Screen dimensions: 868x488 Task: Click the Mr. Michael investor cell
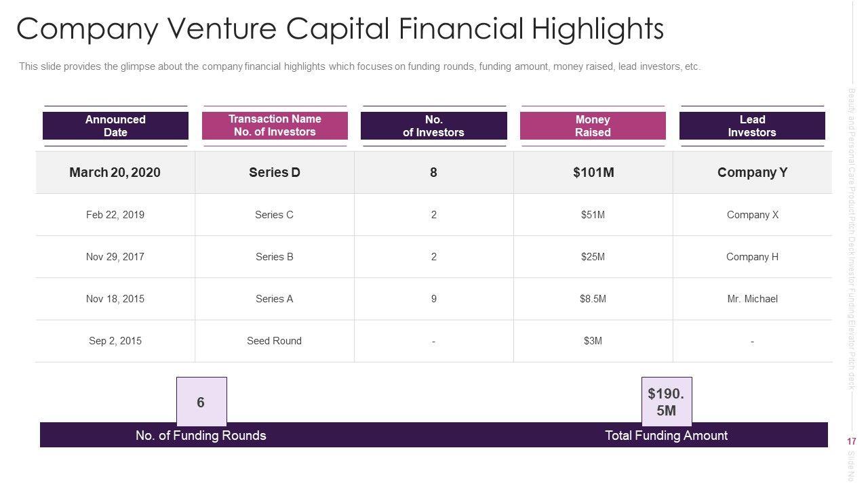coord(752,299)
